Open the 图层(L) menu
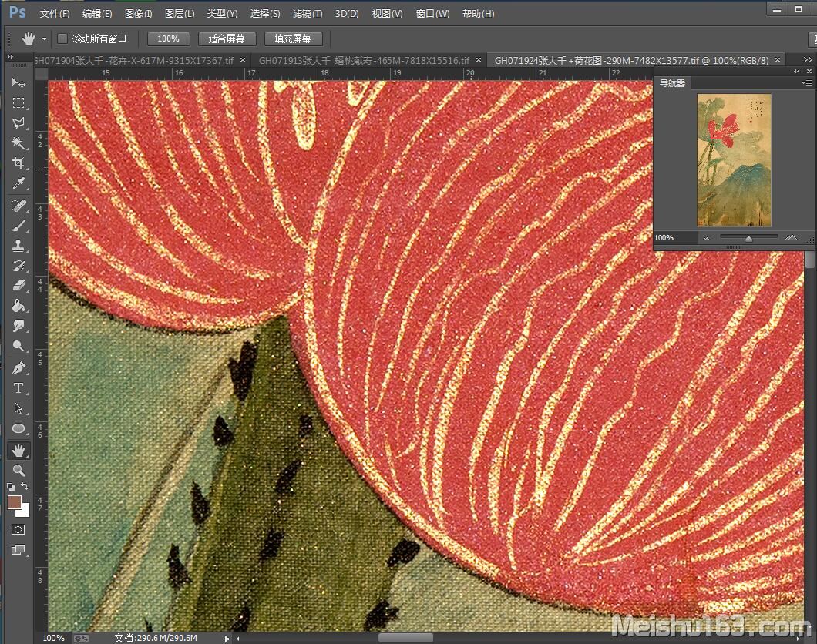Image resolution: width=817 pixels, height=644 pixels. pos(180,14)
